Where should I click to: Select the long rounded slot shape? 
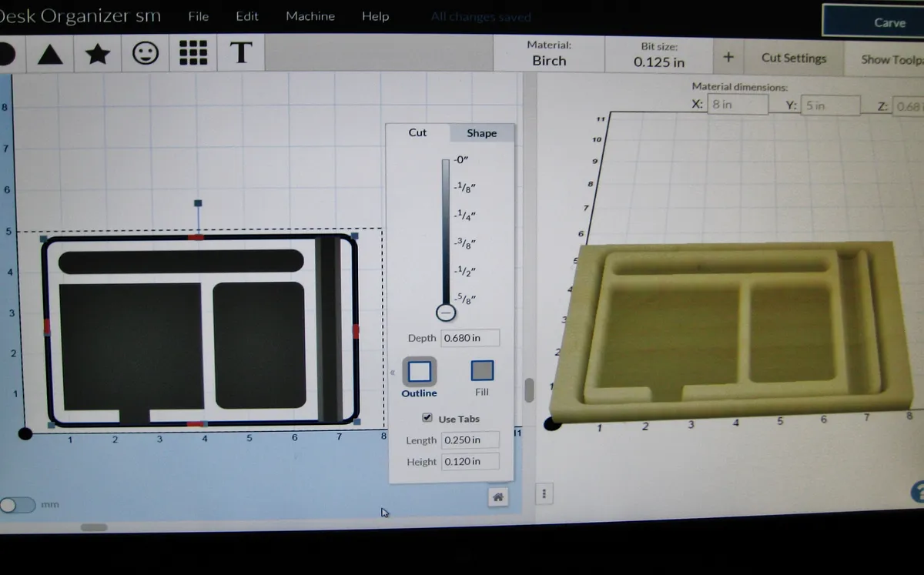(181, 261)
